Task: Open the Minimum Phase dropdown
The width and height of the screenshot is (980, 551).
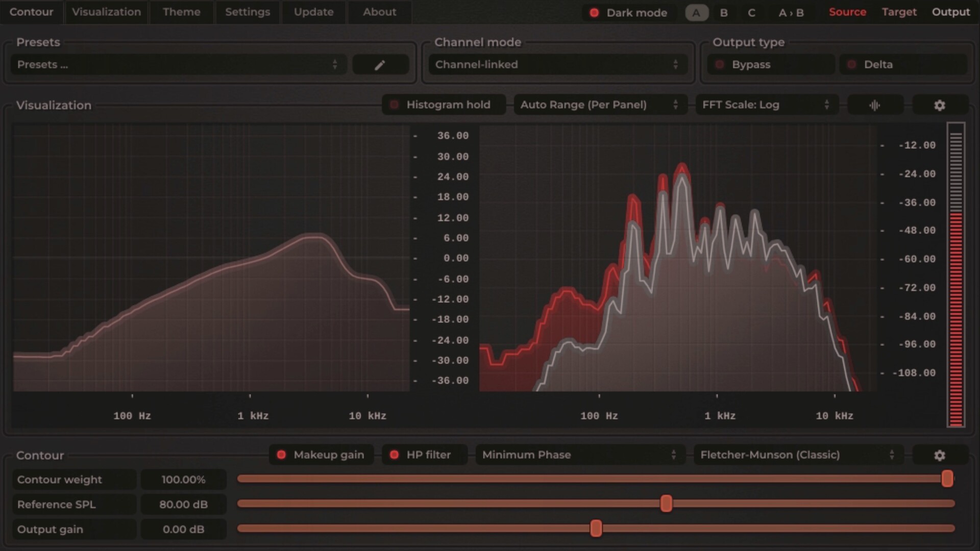Action: coord(580,455)
